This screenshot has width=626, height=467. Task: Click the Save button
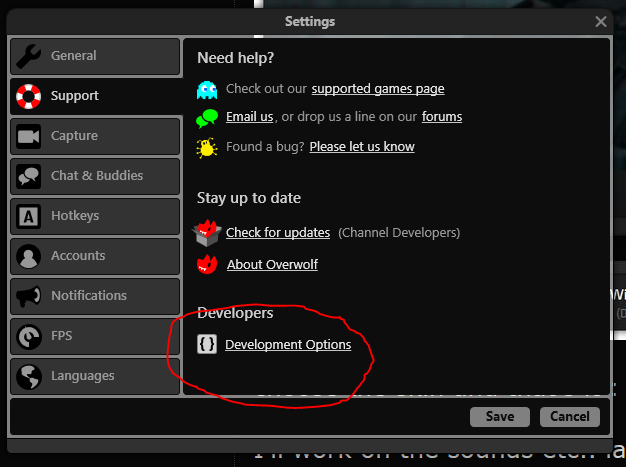click(500, 417)
